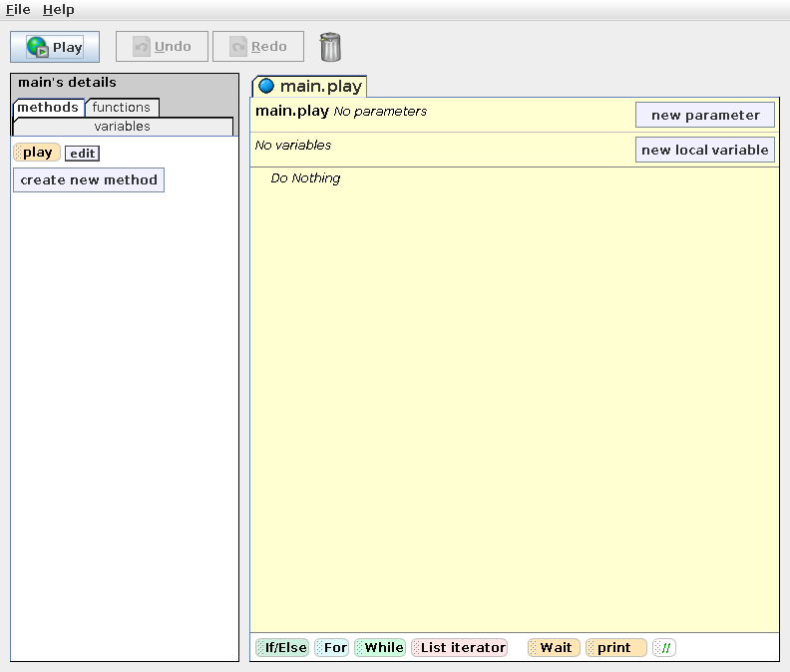Select the comment (//) block tile
The height and width of the screenshot is (672, 790).
[664, 648]
